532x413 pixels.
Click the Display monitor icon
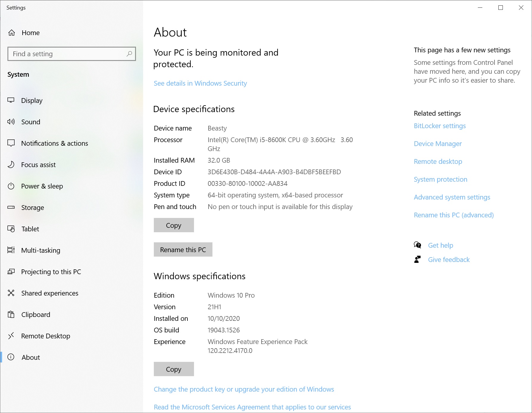(x=11, y=100)
